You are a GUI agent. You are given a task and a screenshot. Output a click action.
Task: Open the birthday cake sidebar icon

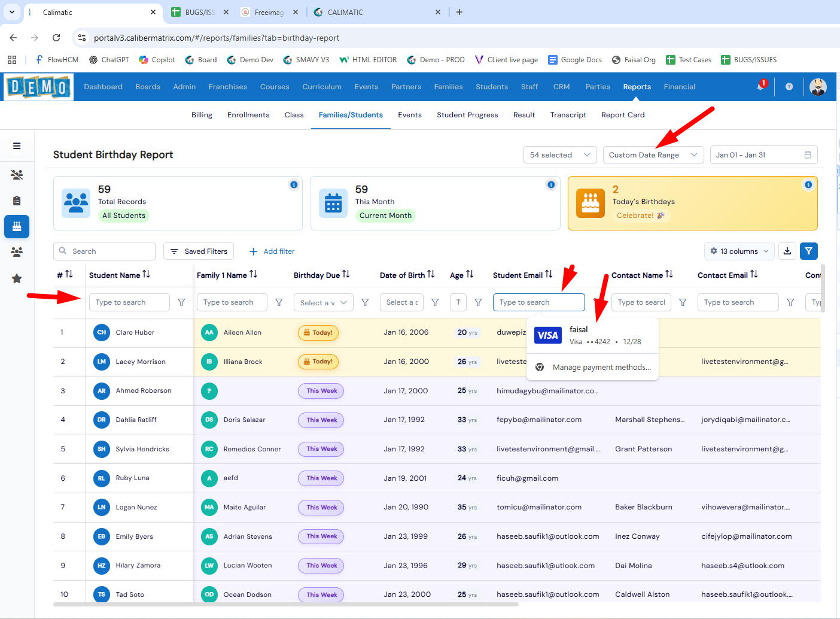click(17, 227)
